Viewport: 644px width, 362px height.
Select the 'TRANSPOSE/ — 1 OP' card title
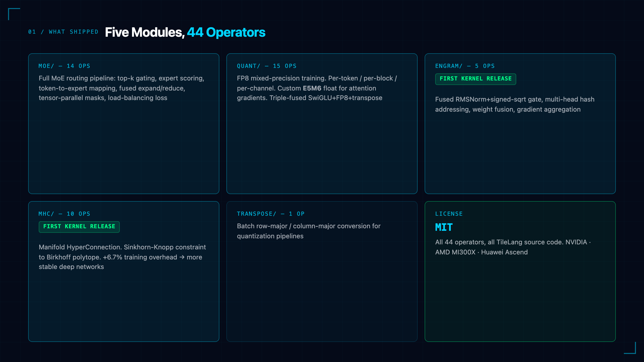coord(271,214)
